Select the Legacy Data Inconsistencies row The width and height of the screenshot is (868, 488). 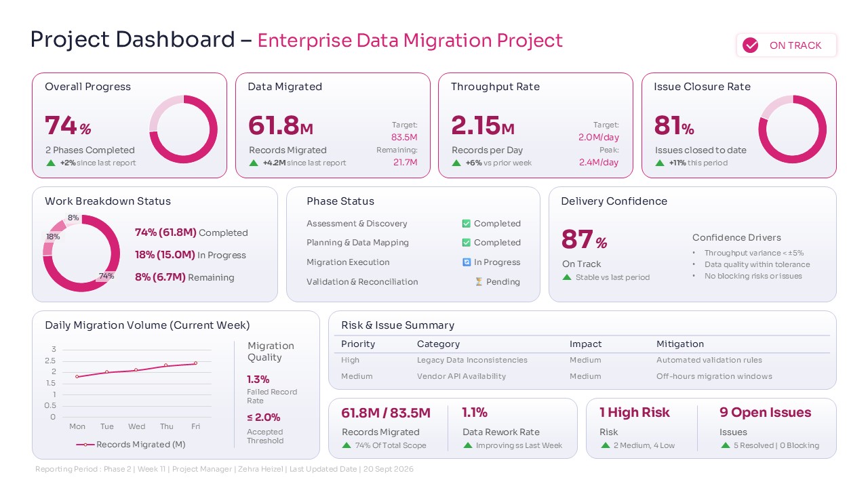(x=472, y=361)
